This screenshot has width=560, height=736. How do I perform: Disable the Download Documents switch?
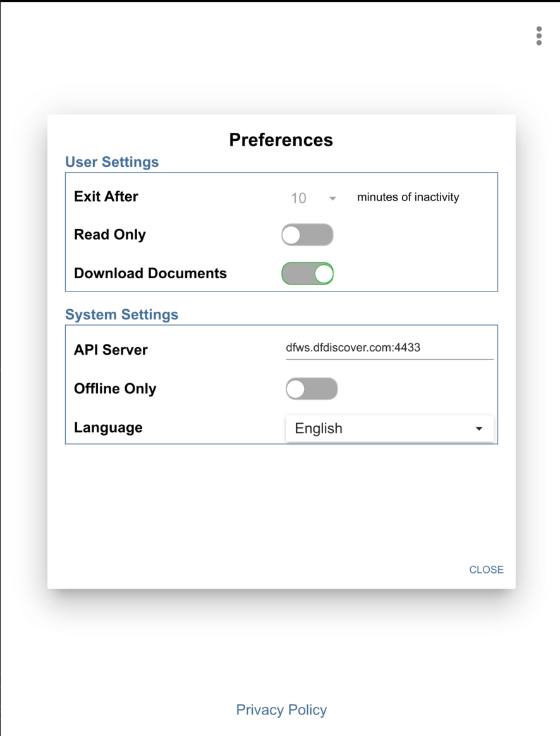click(307, 274)
